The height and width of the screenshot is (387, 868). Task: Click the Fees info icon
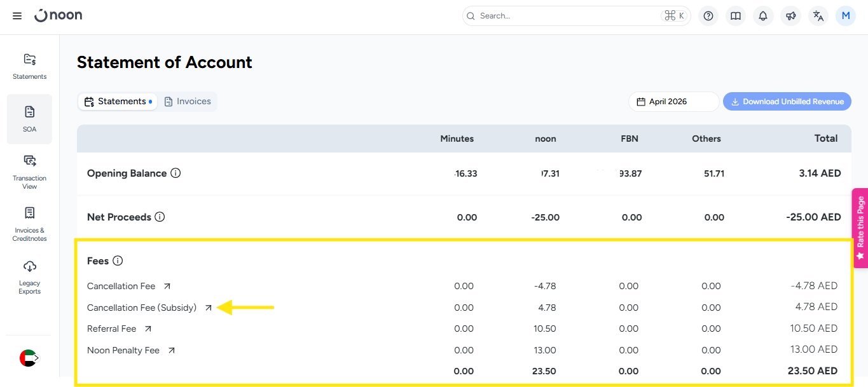tap(118, 261)
